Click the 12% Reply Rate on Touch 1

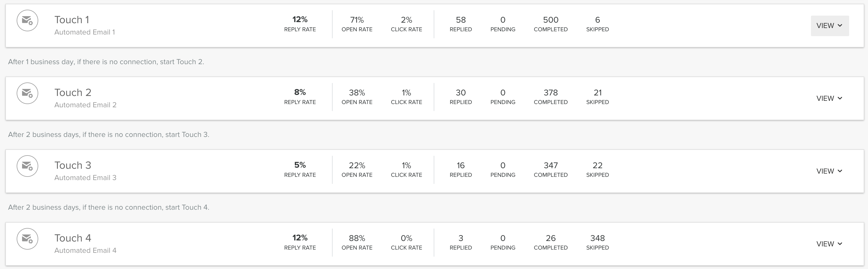(x=300, y=20)
